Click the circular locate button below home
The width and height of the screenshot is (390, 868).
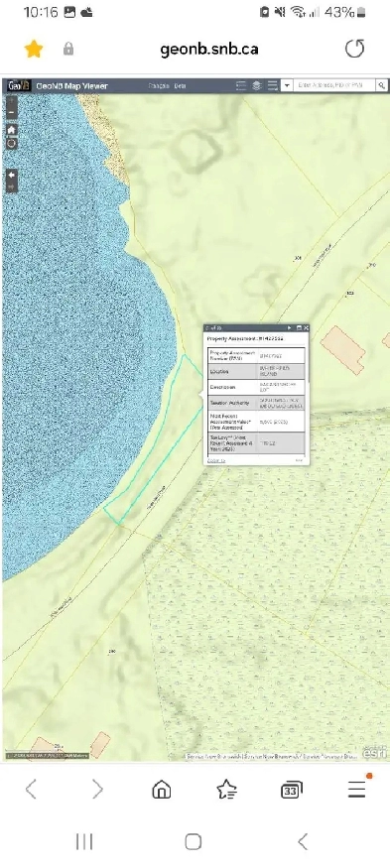click(x=12, y=144)
